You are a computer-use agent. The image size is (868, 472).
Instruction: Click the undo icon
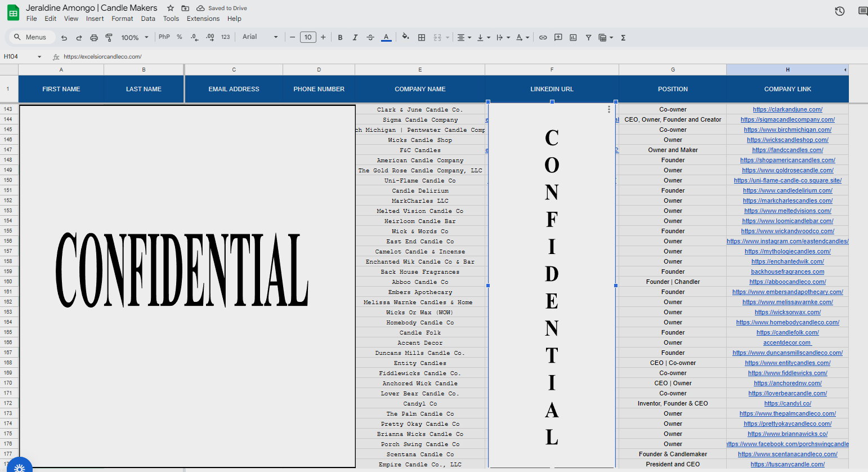64,38
